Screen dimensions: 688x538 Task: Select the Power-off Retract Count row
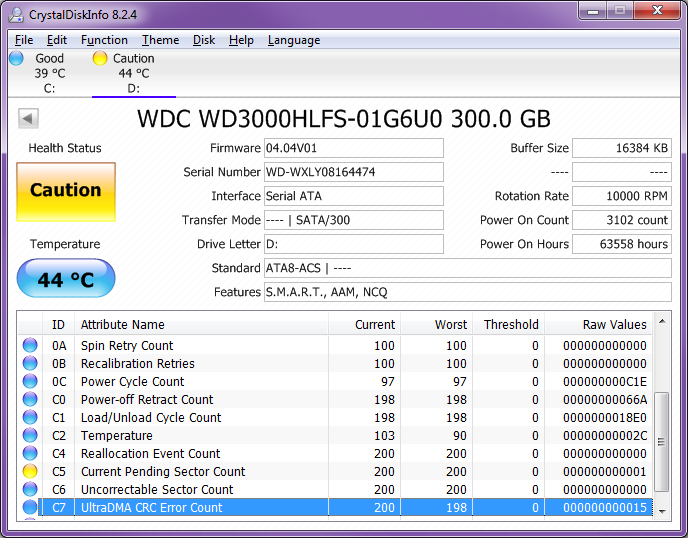coord(335,399)
